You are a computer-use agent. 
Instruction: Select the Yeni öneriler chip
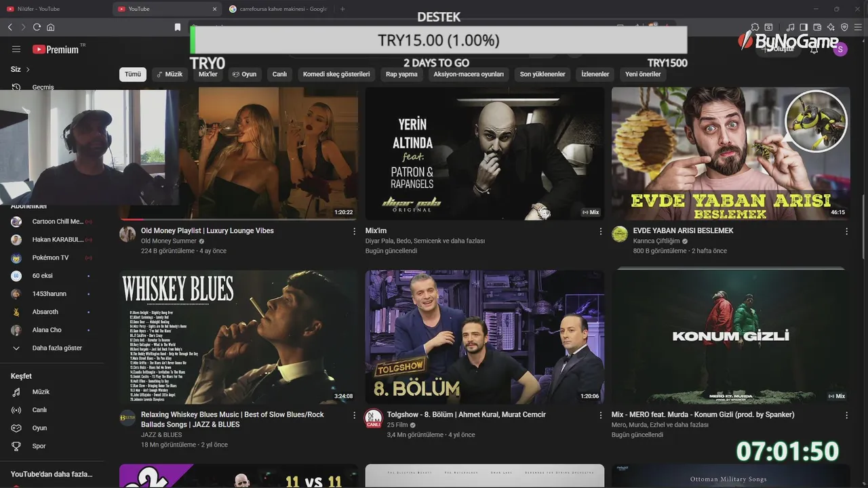point(643,74)
